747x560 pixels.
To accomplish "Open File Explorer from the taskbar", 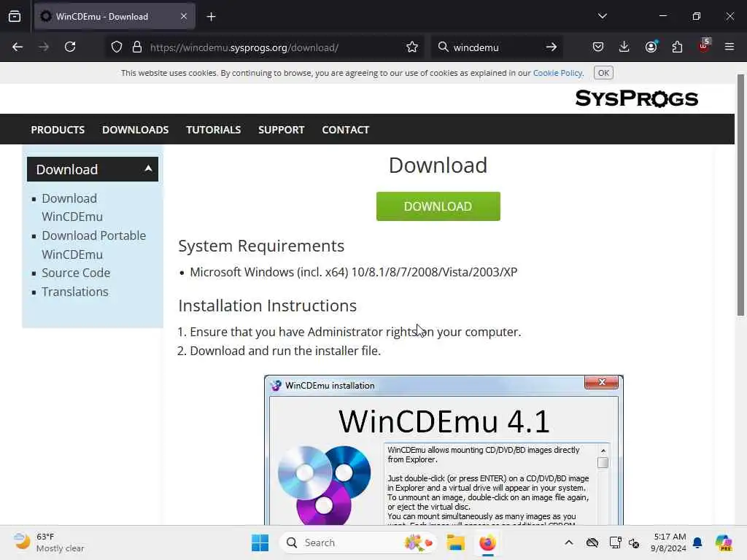I will (x=455, y=542).
